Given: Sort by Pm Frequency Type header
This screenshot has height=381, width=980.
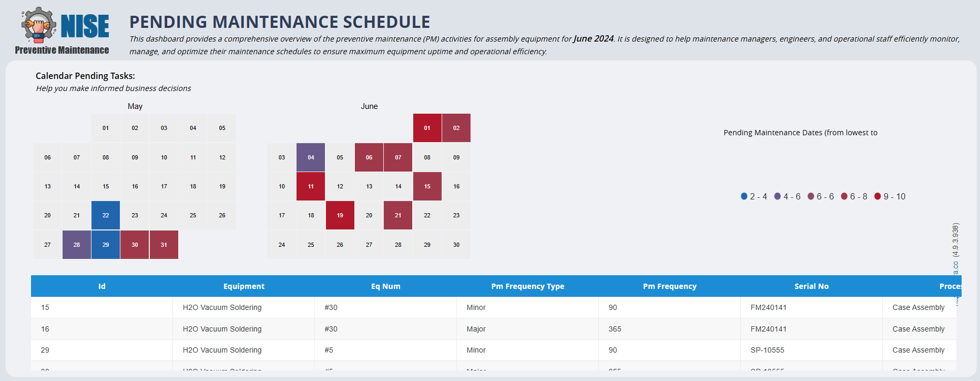Looking at the screenshot, I should point(528,286).
